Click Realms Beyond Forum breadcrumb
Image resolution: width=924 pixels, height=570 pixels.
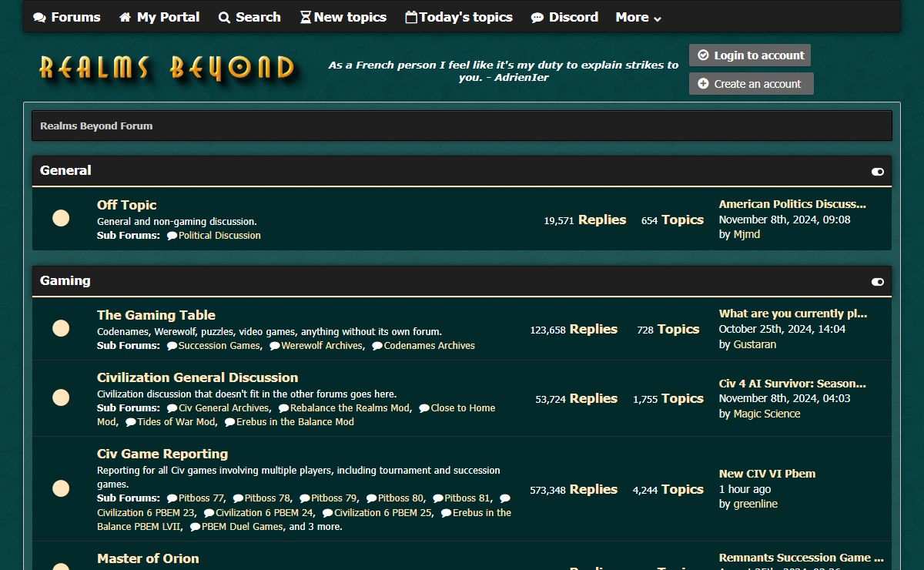point(96,126)
